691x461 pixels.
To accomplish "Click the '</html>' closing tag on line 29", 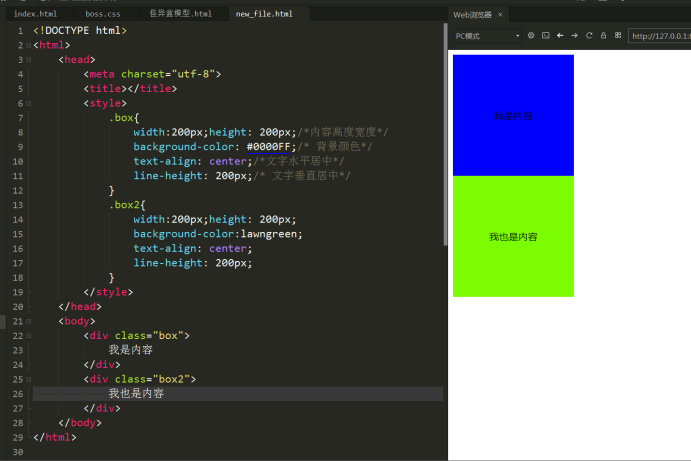I will [x=55, y=438].
